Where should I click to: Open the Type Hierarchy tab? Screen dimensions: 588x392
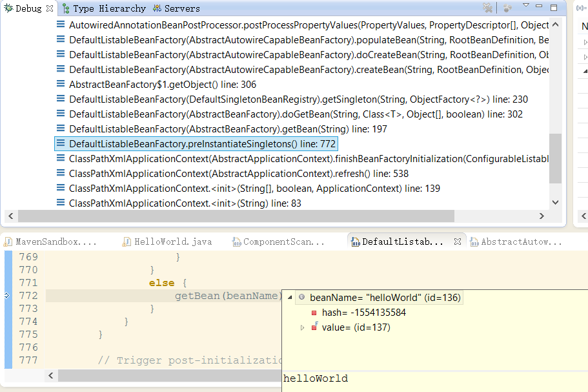(x=104, y=8)
